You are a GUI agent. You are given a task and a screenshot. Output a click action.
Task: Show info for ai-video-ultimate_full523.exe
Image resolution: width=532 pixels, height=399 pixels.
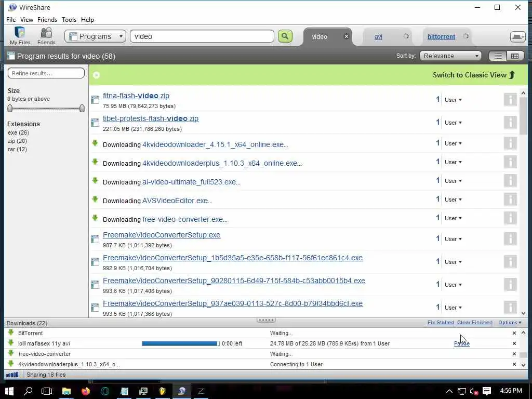point(510,181)
